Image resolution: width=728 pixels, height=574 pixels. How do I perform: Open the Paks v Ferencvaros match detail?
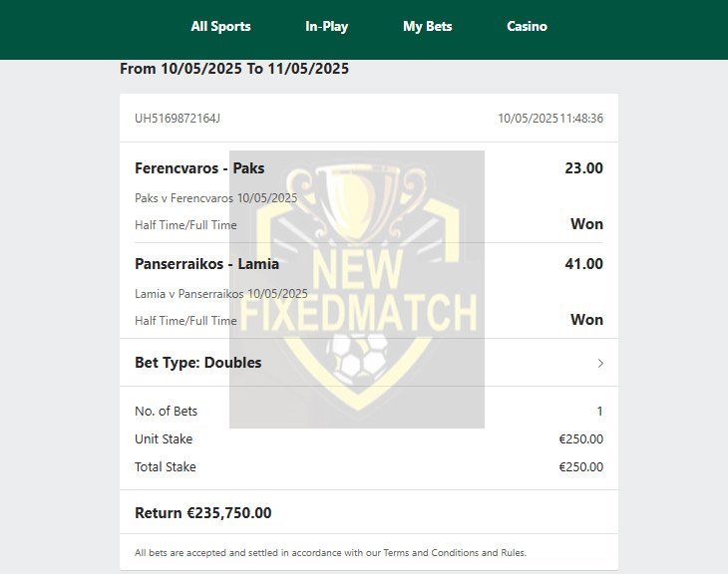tap(215, 198)
